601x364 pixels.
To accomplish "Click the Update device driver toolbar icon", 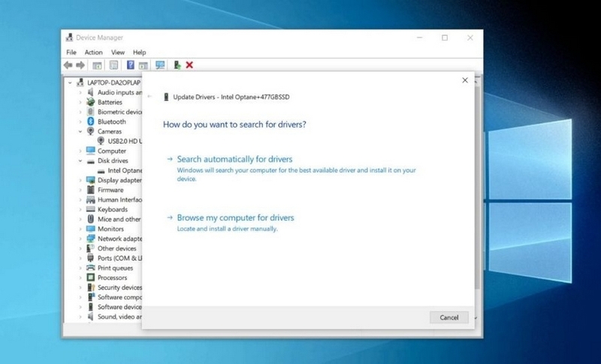I will (177, 65).
